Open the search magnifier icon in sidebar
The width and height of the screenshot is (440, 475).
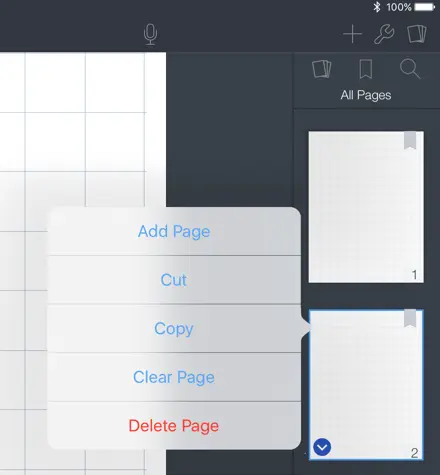click(410, 69)
